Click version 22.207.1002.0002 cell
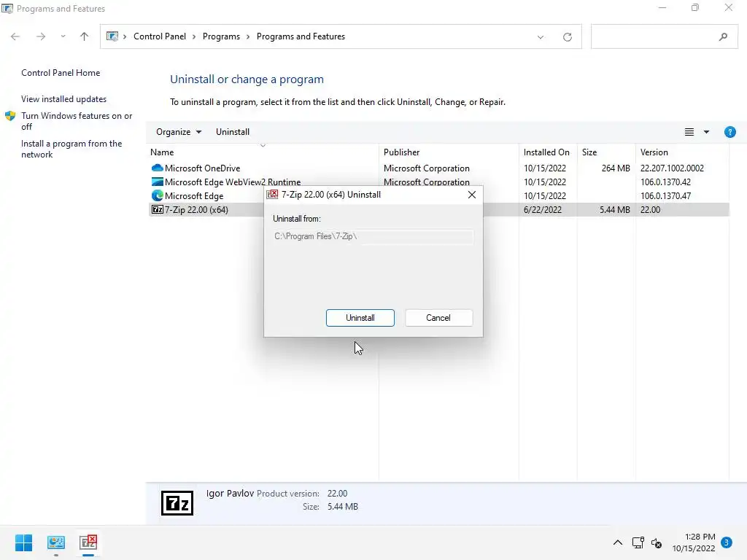The image size is (747, 560). pos(672,168)
